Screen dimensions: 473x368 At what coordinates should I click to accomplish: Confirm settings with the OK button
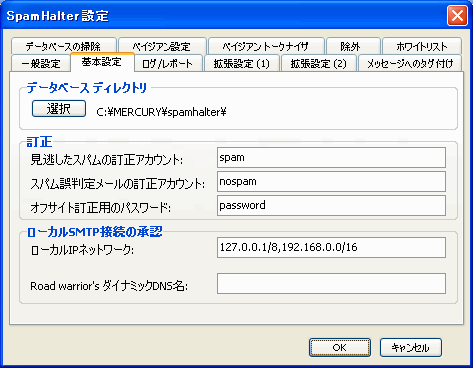(x=340, y=348)
